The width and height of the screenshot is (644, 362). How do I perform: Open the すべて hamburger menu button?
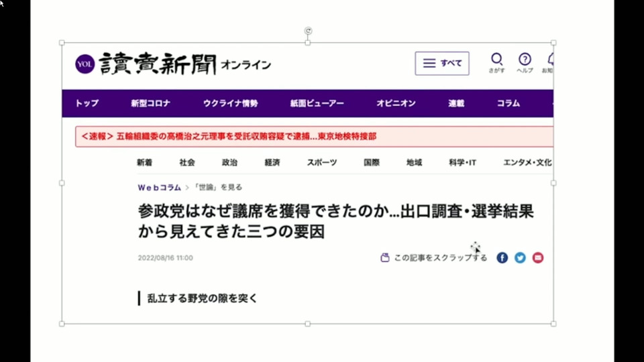click(442, 63)
